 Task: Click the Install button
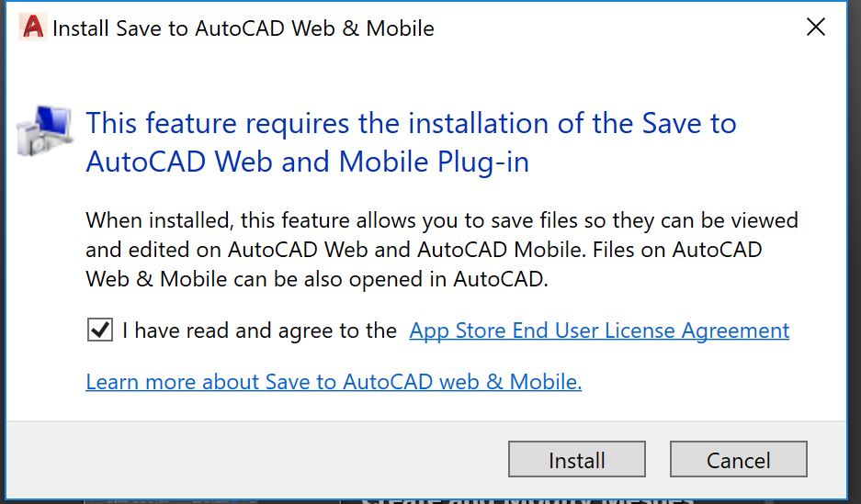[x=576, y=460]
